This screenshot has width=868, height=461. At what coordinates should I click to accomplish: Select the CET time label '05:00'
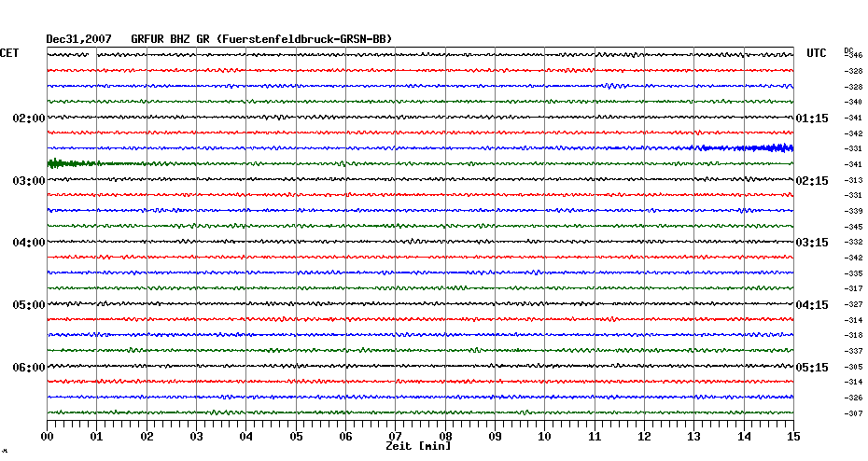click(x=29, y=305)
